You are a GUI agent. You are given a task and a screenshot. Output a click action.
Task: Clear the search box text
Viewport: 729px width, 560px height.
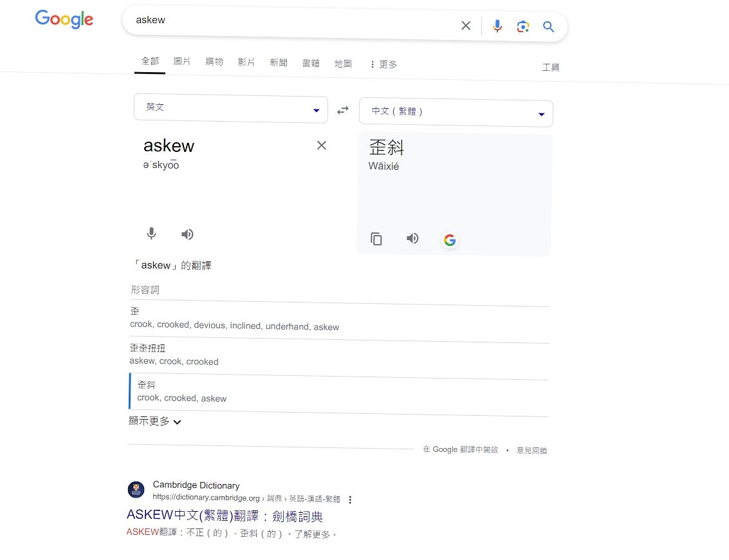click(466, 26)
